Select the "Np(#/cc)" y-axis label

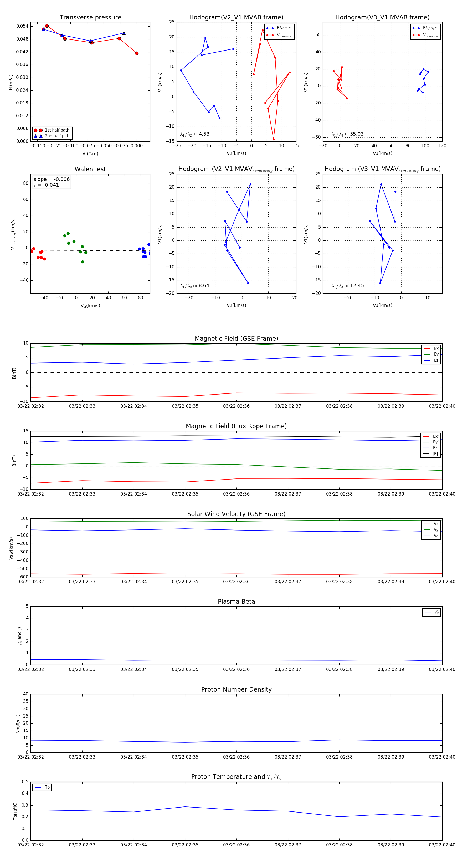tap(18, 724)
